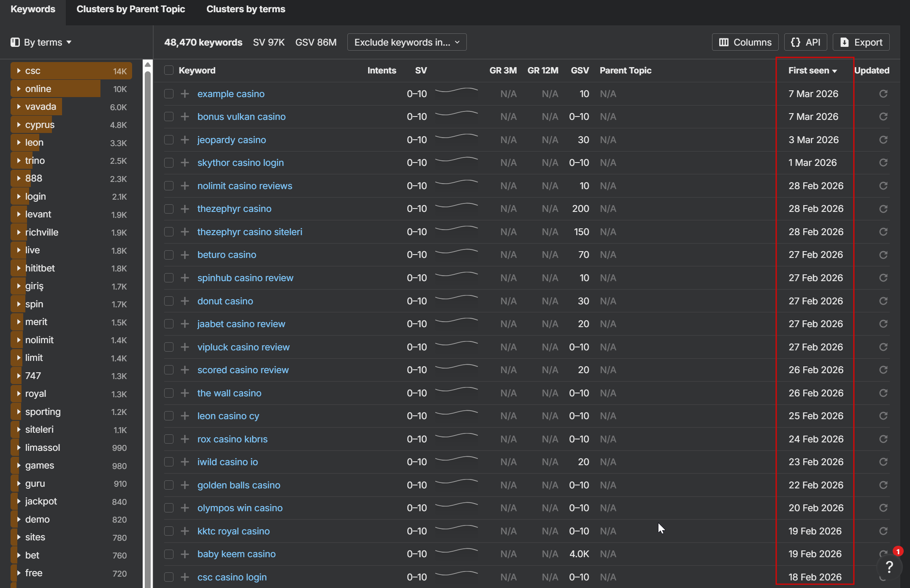Tick the checkbox for bonus vulkan casino

click(x=169, y=117)
